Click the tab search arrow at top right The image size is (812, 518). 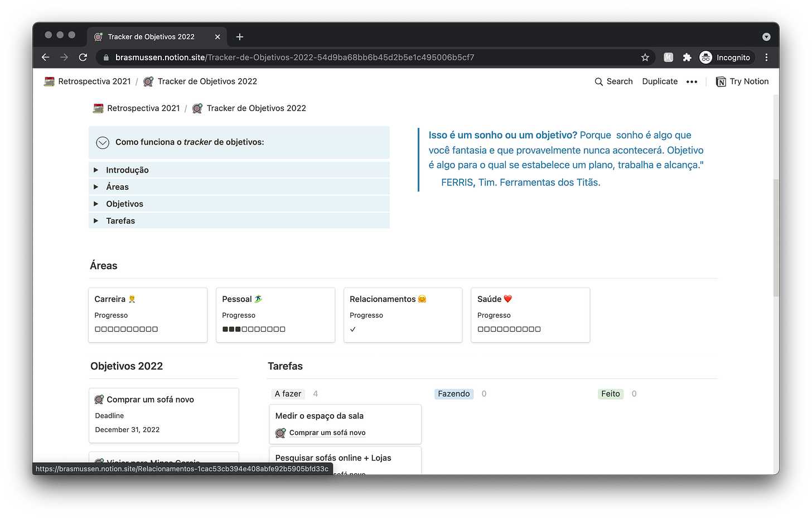pyautogui.click(x=766, y=37)
